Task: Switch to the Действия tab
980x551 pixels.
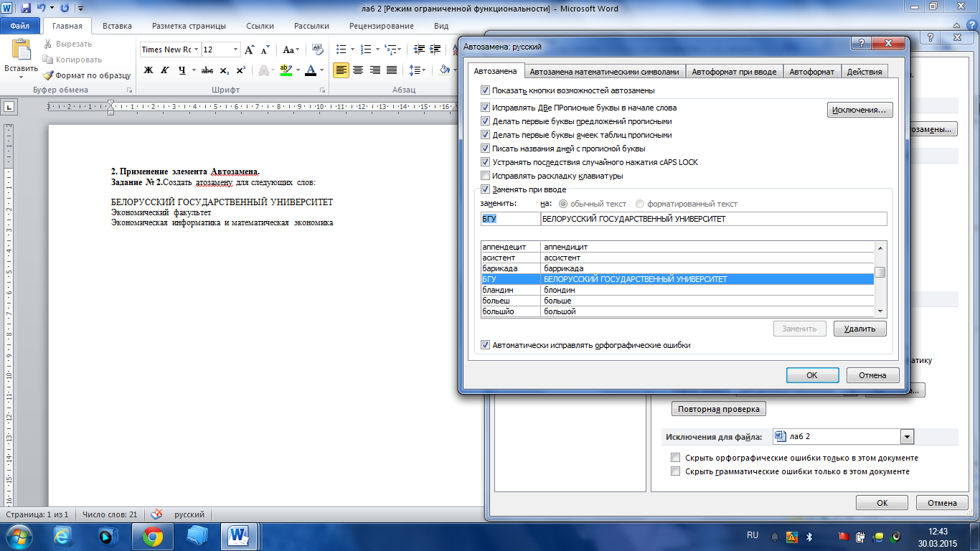Action: click(864, 72)
